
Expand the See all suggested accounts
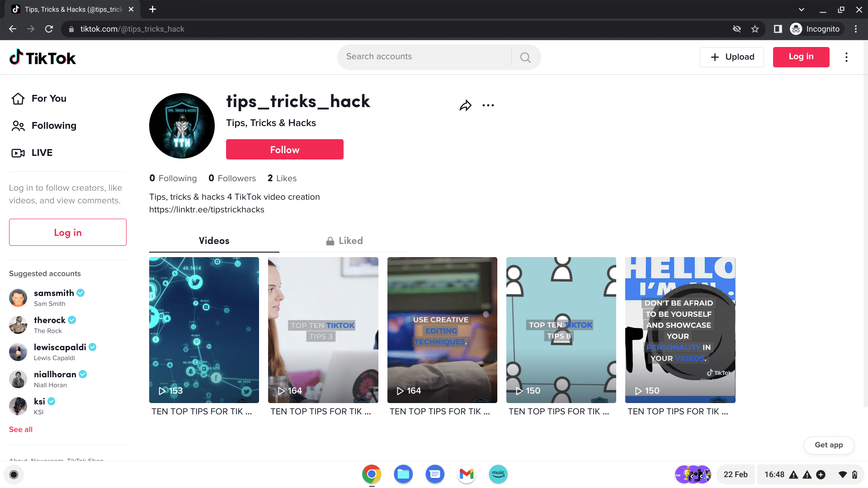tap(21, 429)
